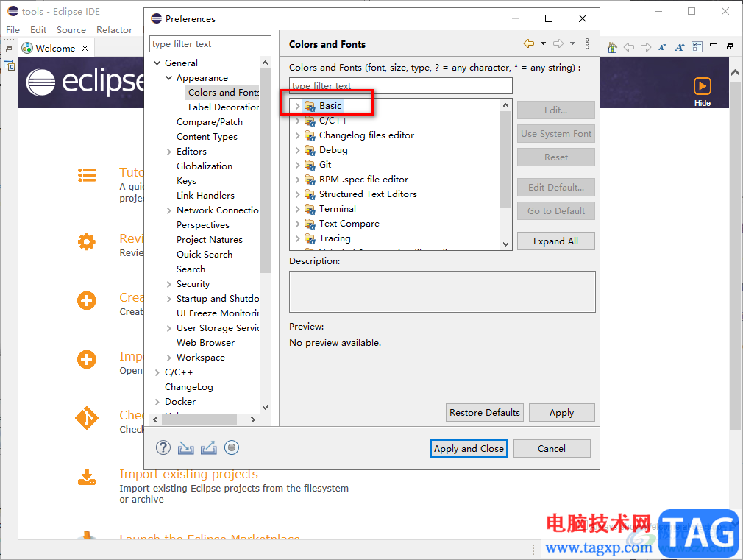This screenshot has height=560, width=743.
Task: Click the Import preferences icon
Action: tap(185, 448)
